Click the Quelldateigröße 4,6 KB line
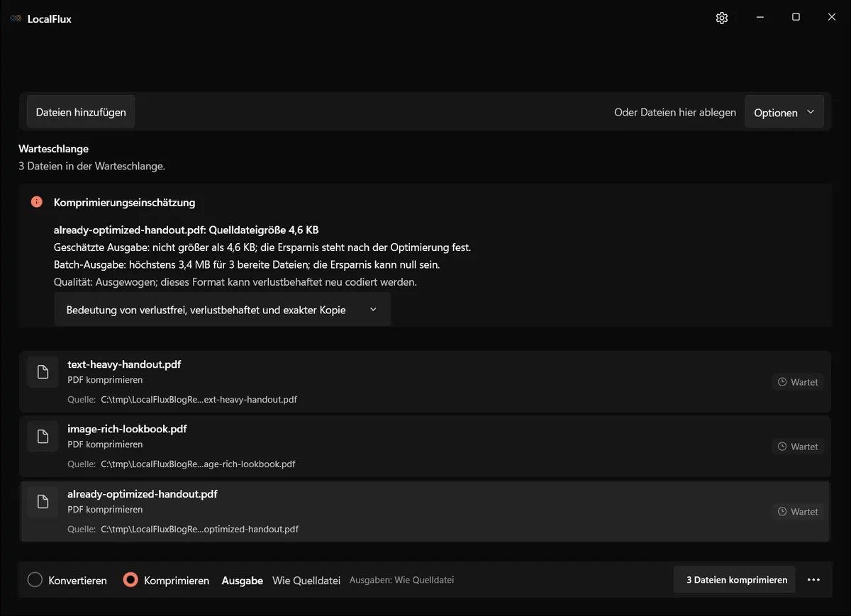This screenshot has height=616, width=851. (x=187, y=230)
